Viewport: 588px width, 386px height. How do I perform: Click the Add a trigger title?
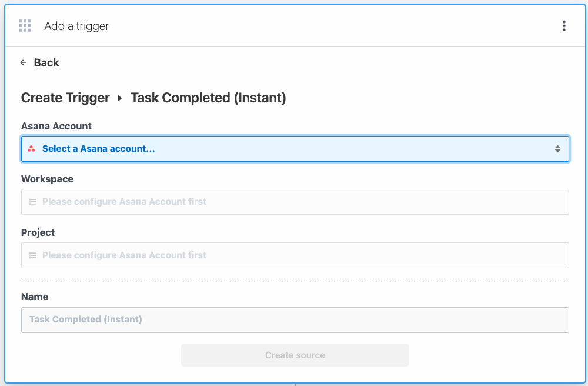[x=77, y=26]
